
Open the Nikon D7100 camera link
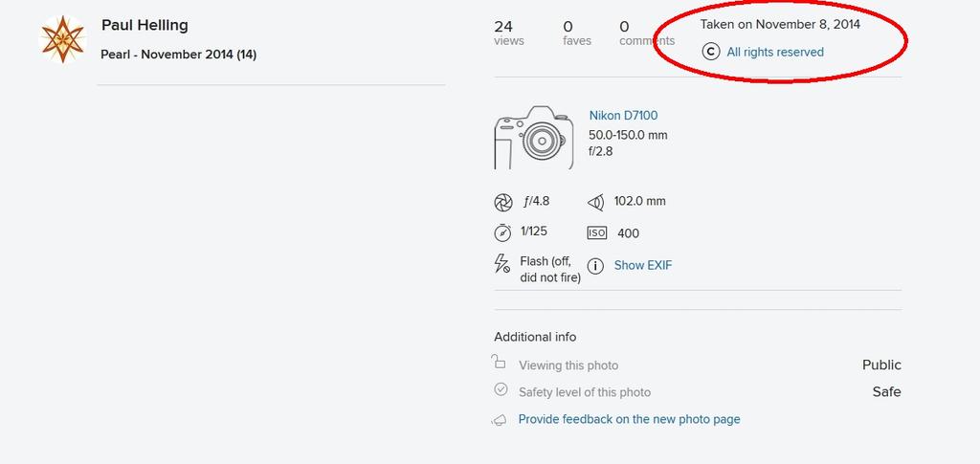(623, 116)
